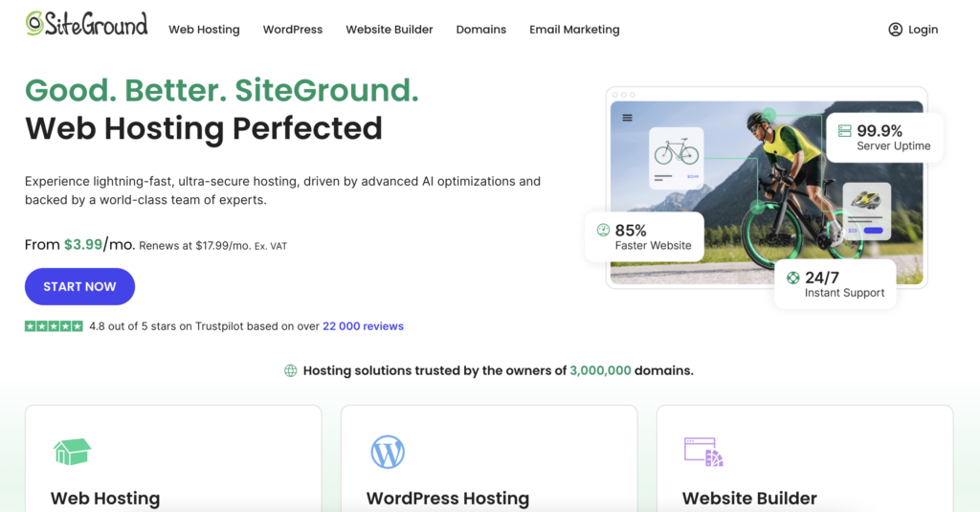The height and width of the screenshot is (512, 980).
Task: Open Website Builder in navigation bar
Action: click(x=389, y=30)
